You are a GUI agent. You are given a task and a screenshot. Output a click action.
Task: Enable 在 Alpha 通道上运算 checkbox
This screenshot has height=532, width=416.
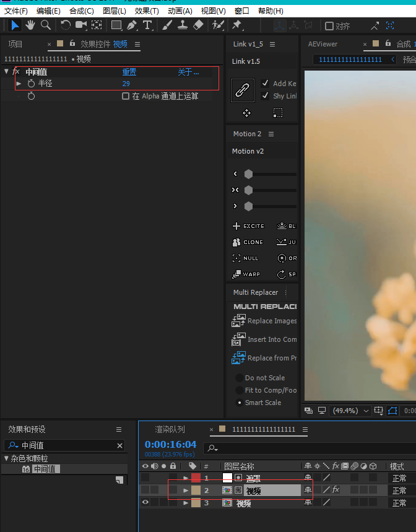126,97
